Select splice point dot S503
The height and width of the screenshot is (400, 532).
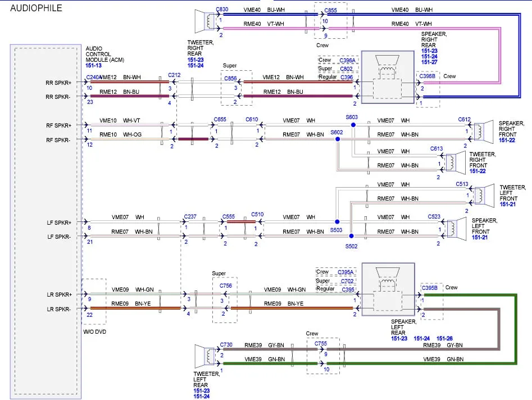[337, 221]
